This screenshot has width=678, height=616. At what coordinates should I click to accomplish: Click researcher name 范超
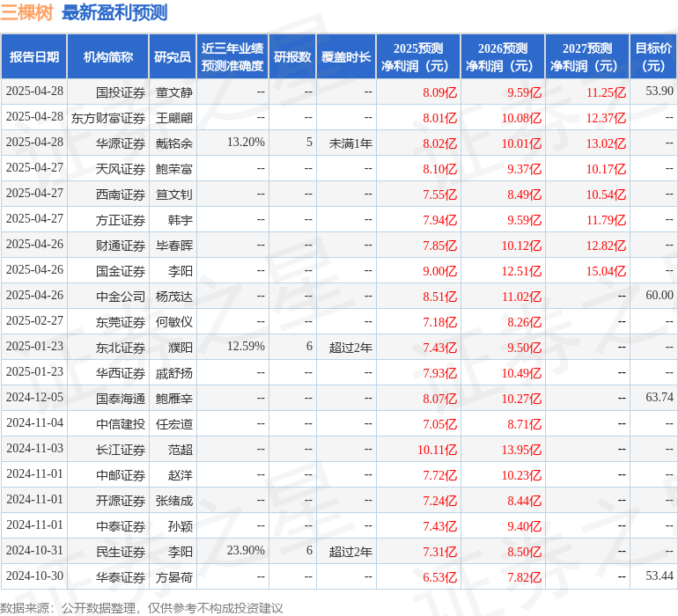tap(181, 450)
